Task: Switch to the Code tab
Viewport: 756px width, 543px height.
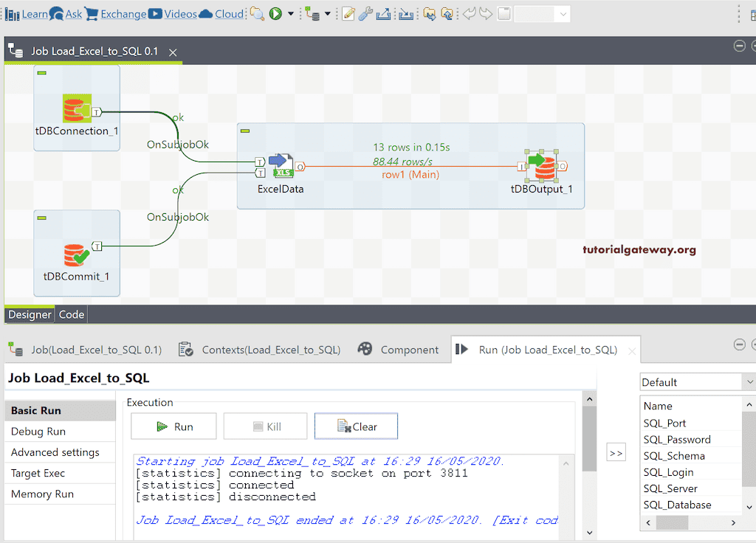Action: pyautogui.click(x=71, y=314)
